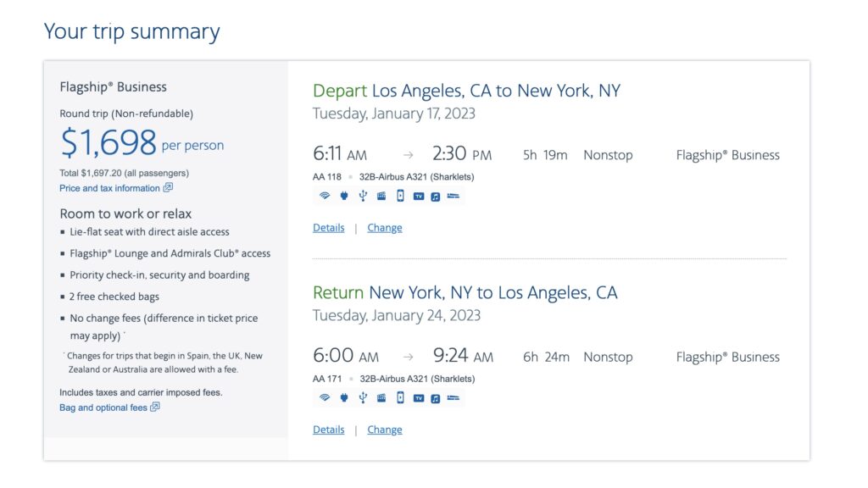Open Price and tax information link
This screenshot has width=868, height=488.
[110, 188]
